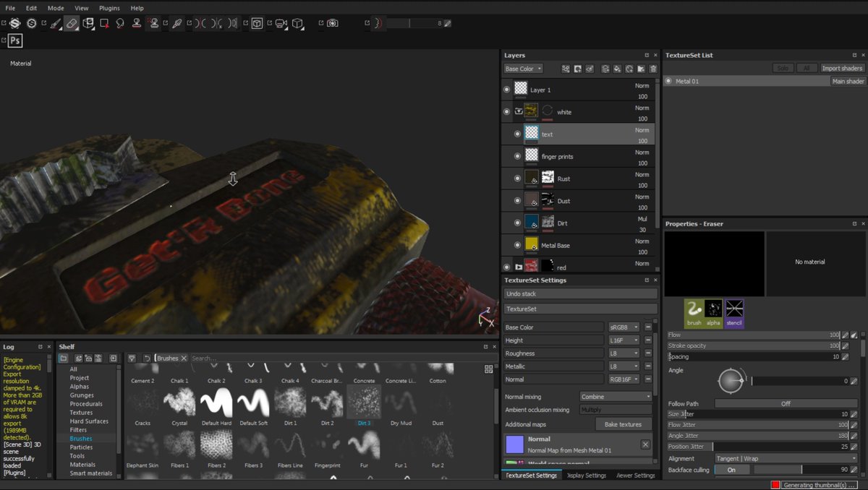Click the Shelf grid view size icon
868x490 pixels.
488,369
